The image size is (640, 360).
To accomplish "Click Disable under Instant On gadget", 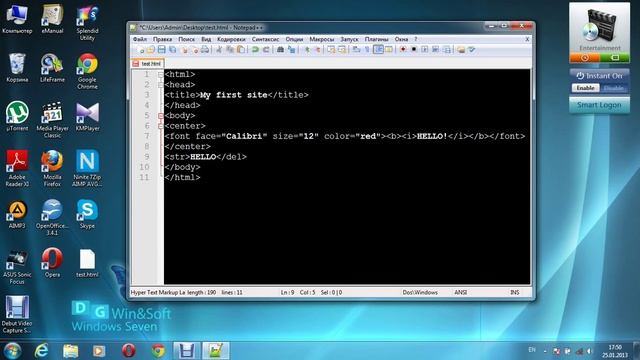I will (x=613, y=88).
